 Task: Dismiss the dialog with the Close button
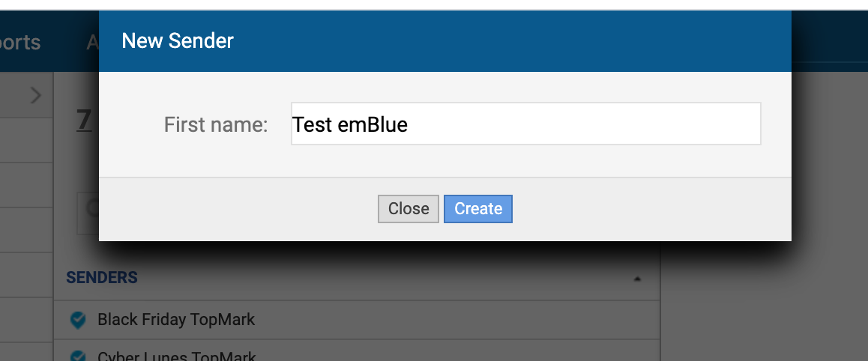(408, 209)
